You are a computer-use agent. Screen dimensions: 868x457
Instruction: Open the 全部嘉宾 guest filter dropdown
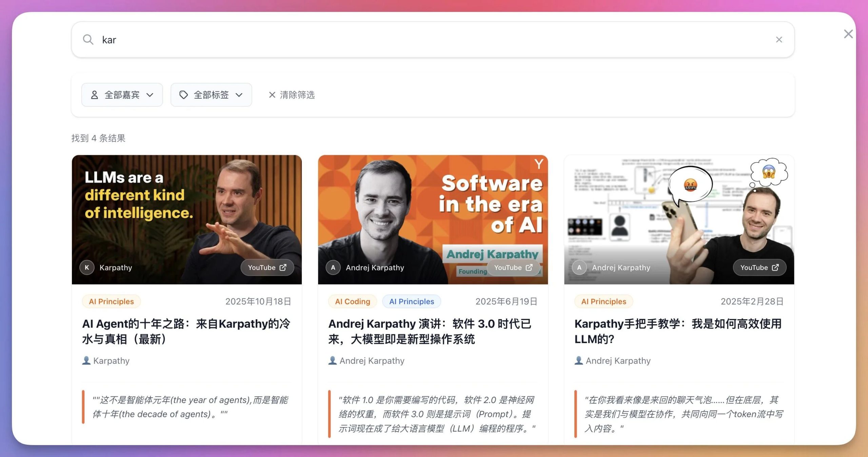[122, 95]
